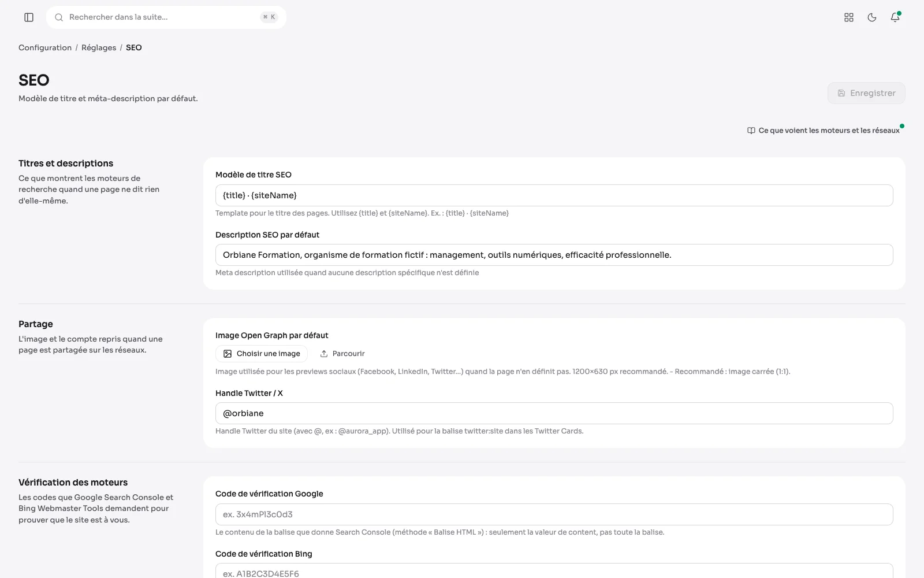Edit the Description SEO par défaut field
Screen dimensions: 924x578
click(x=554, y=255)
